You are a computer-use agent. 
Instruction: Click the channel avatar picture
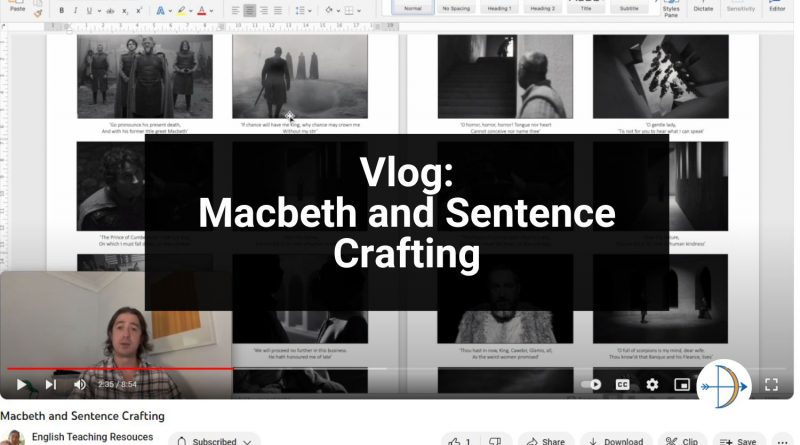(x=13, y=438)
